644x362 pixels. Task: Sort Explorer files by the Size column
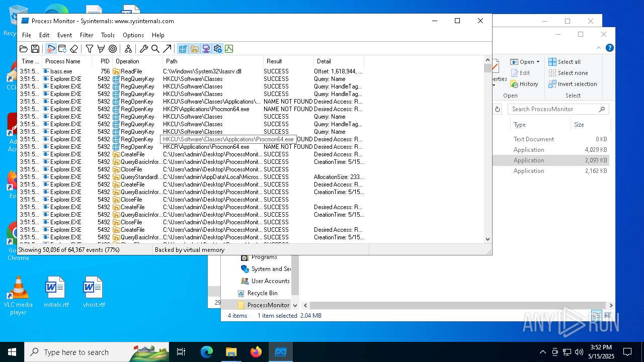pyautogui.click(x=590, y=125)
